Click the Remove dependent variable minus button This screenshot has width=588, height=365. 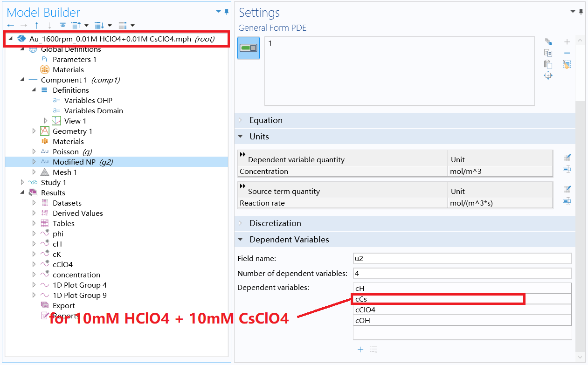pyautogui.click(x=567, y=53)
